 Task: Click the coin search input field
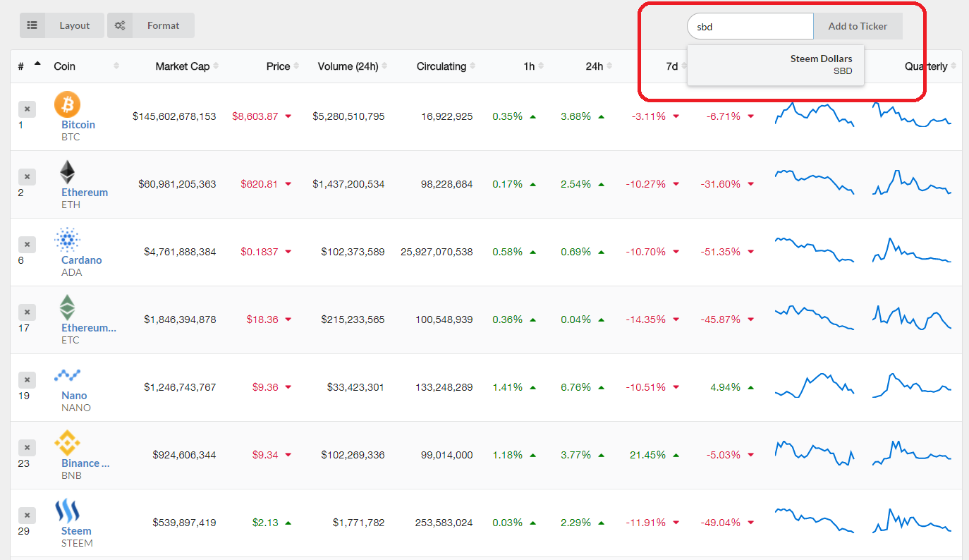point(750,26)
